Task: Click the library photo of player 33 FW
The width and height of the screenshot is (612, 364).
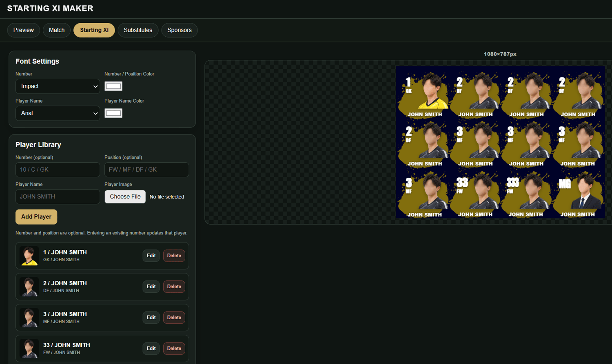Action: [29, 349]
